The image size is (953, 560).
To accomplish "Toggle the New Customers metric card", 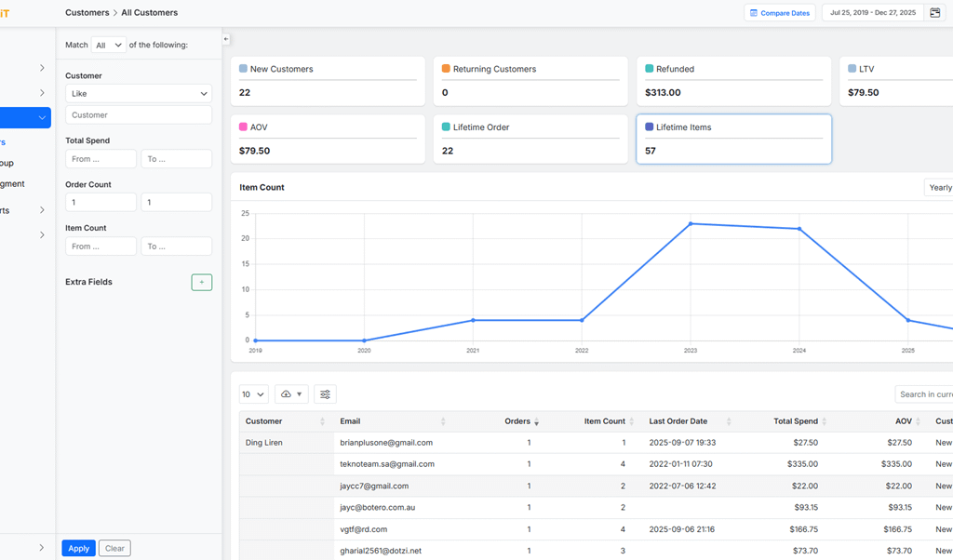I will click(x=328, y=81).
